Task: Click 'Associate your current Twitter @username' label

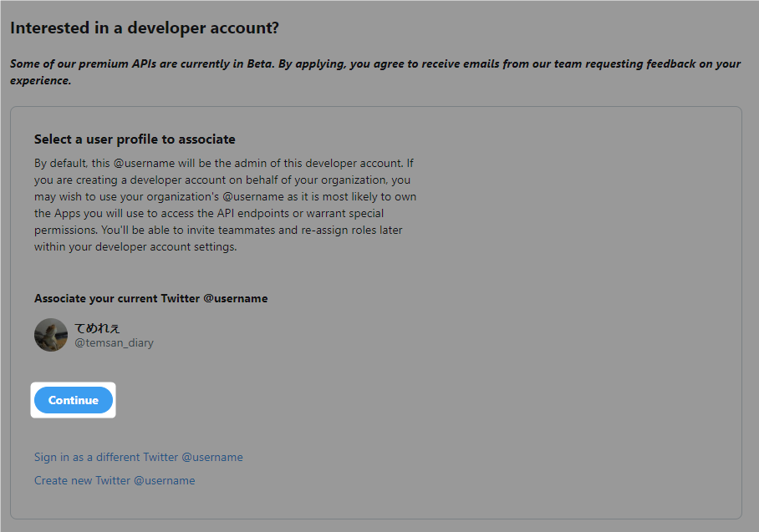Action: tap(151, 298)
